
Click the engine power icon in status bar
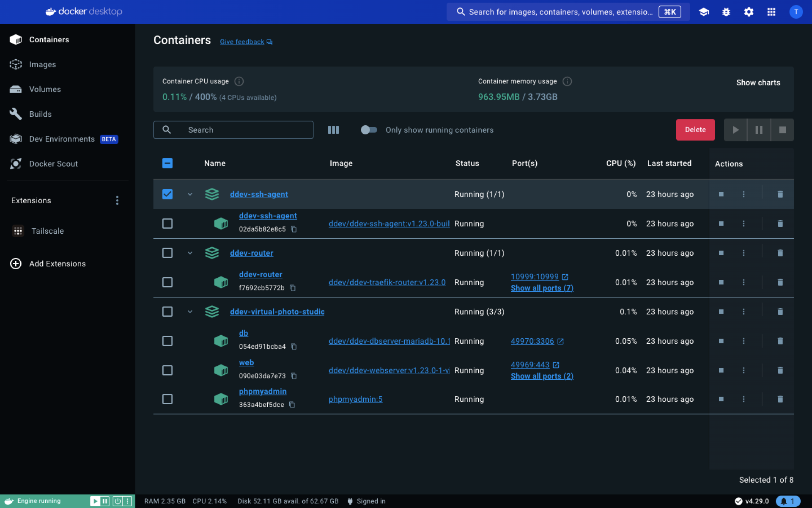pyautogui.click(x=118, y=501)
